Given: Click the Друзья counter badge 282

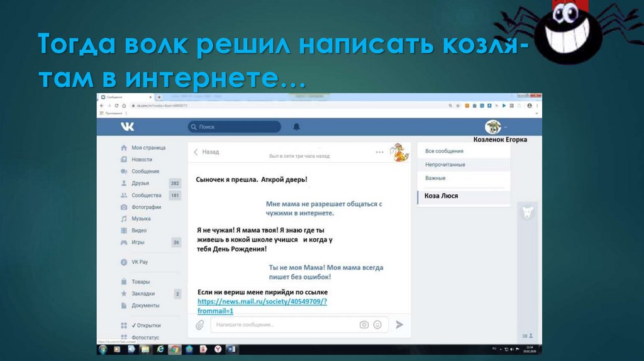Looking at the screenshot, I should [x=175, y=183].
